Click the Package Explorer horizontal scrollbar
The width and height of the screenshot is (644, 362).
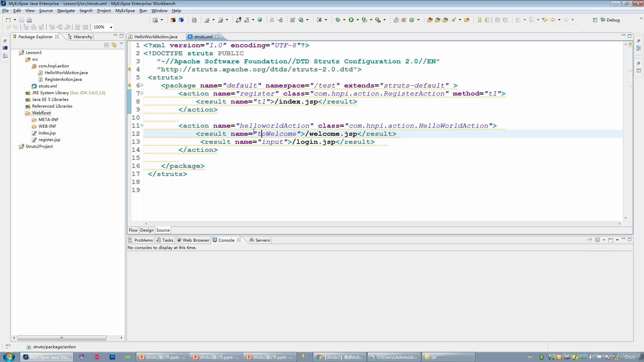62,338
